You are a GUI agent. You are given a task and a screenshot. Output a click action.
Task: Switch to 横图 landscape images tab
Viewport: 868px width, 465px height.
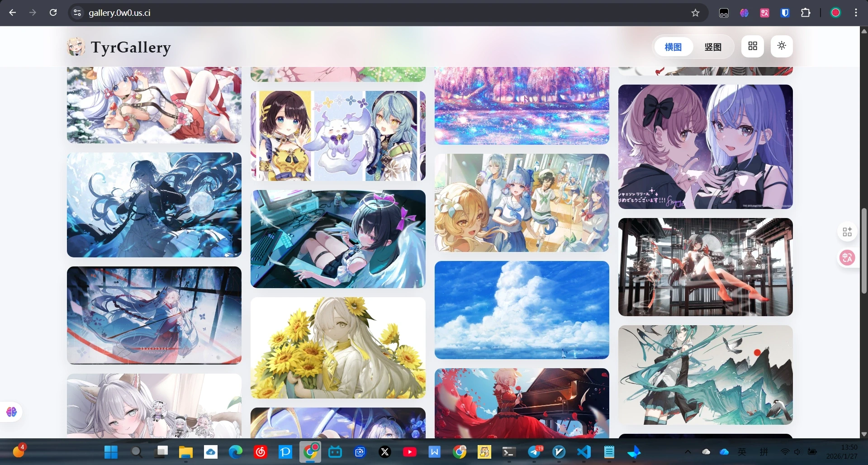pos(673,47)
